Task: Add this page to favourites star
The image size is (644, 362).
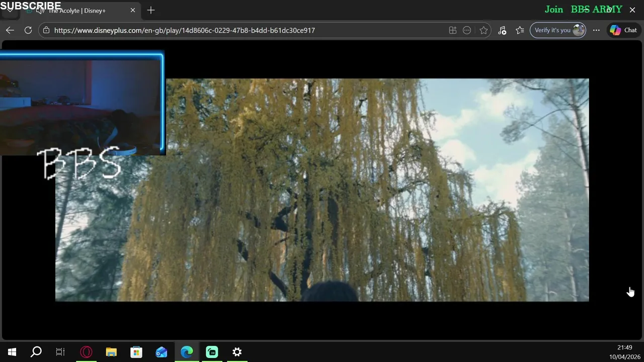Action: pos(484,30)
